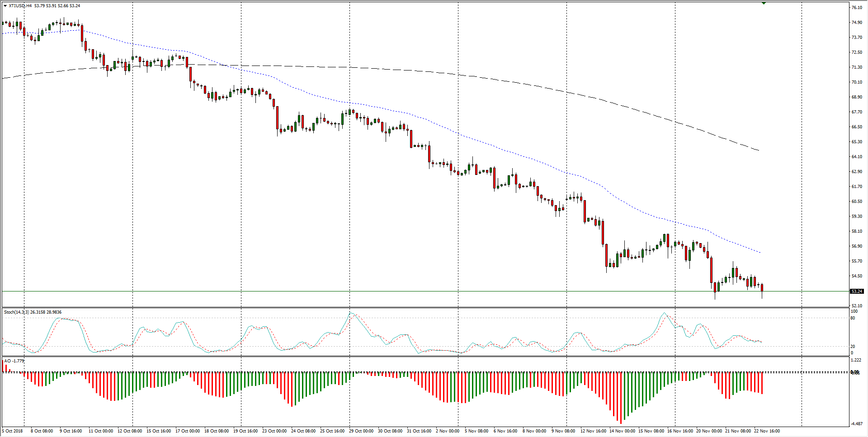
Task: Click the AO scale value 1.222
Action: 856,360
